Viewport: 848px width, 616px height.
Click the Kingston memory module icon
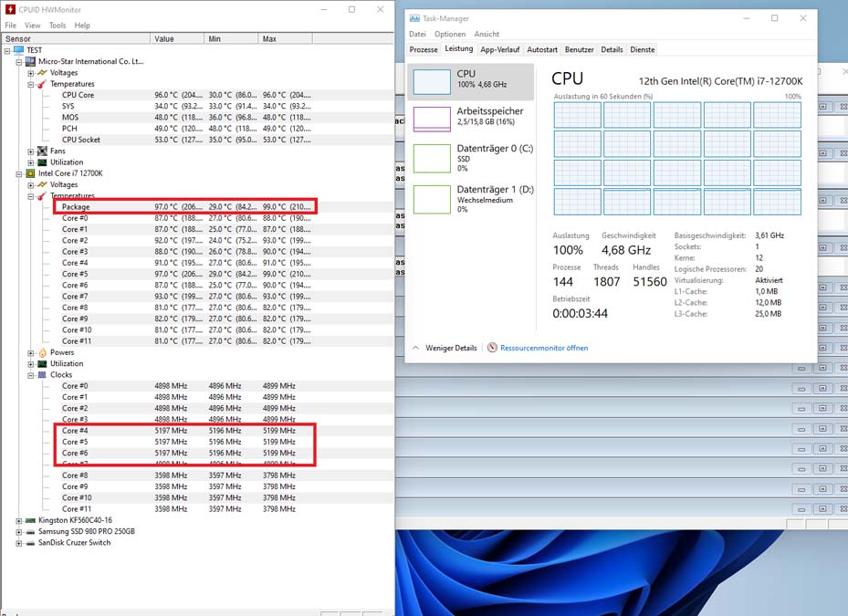(30, 520)
